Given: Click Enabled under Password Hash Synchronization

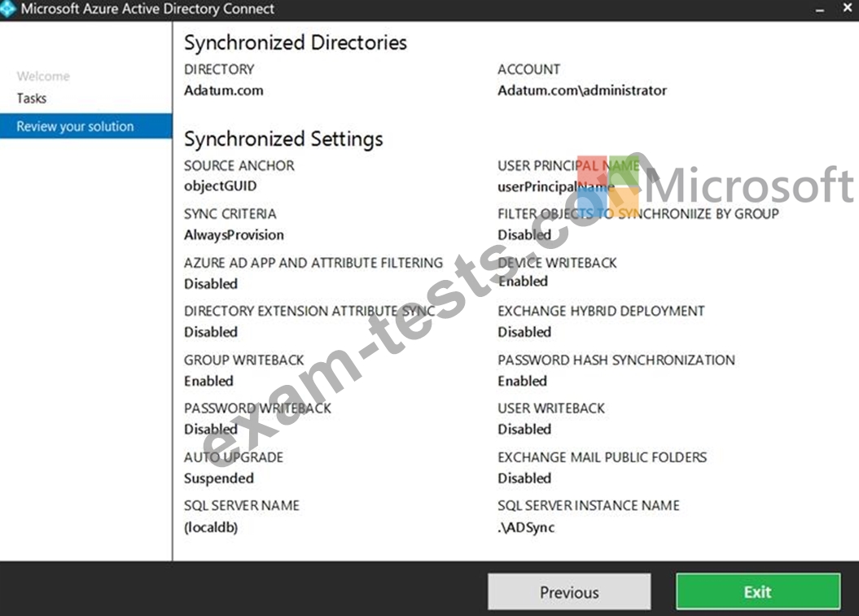Looking at the screenshot, I should (522, 381).
